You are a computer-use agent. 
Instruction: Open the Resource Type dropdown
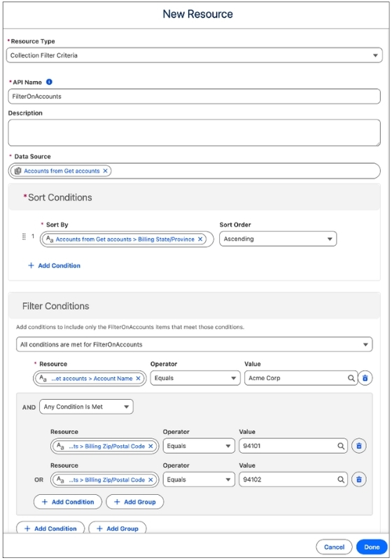[194, 55]
